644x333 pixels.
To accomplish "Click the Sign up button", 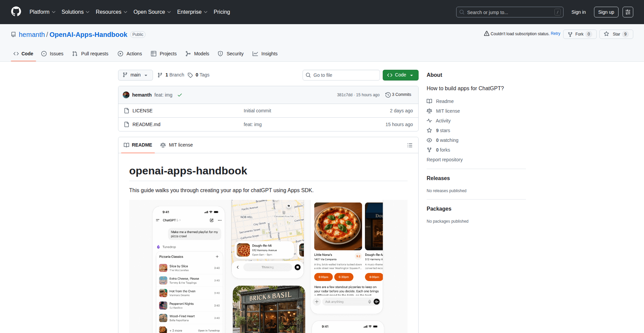I will click(x=606, y=12).
